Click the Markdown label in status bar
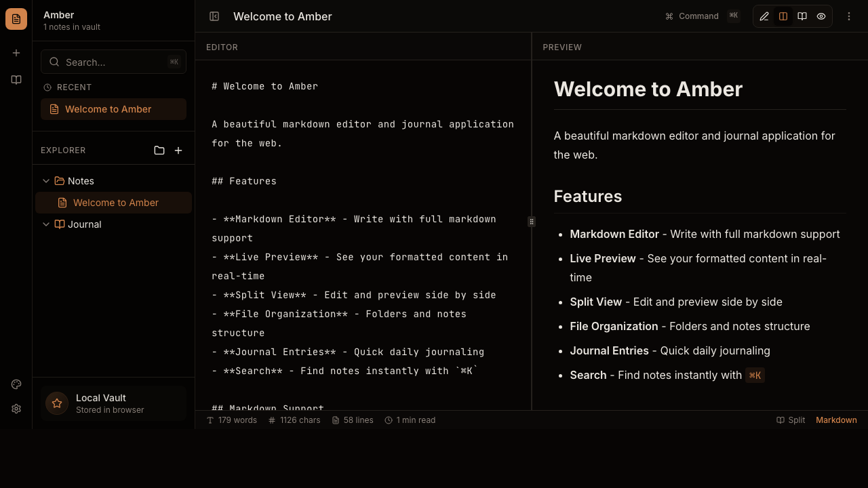 (x=836, y=420)
